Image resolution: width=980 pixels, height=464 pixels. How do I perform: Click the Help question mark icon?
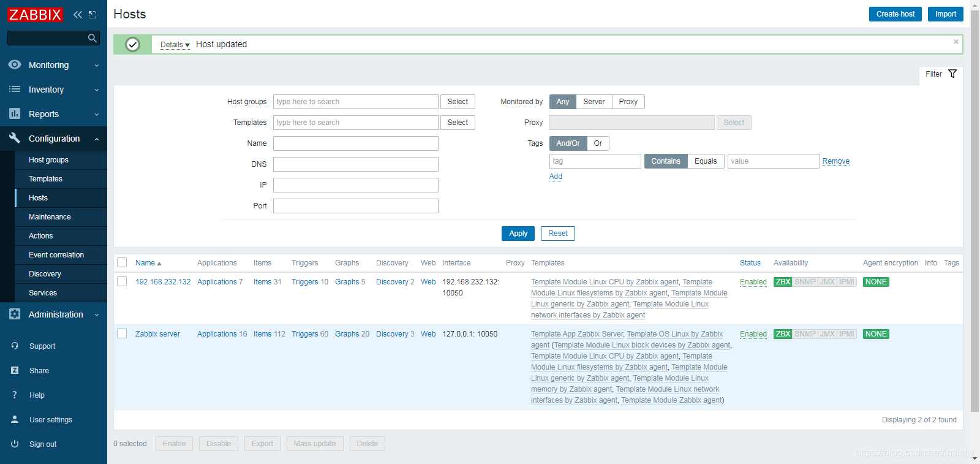click(15, 395)
